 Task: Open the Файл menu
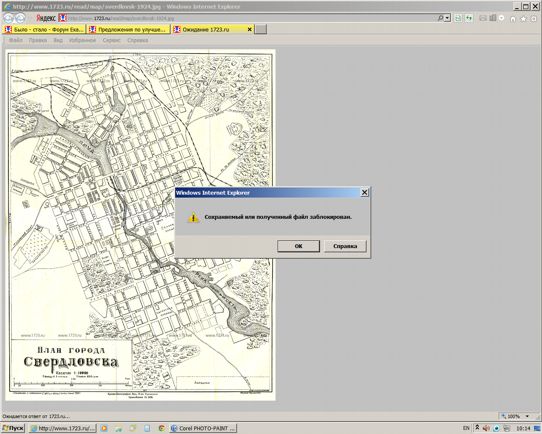coord(15,40)
